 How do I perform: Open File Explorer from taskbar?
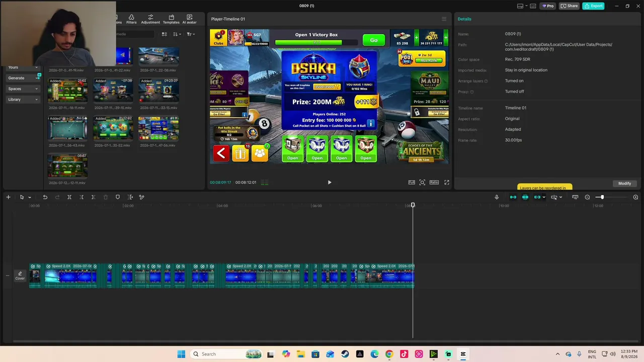[x=300, y=354]
